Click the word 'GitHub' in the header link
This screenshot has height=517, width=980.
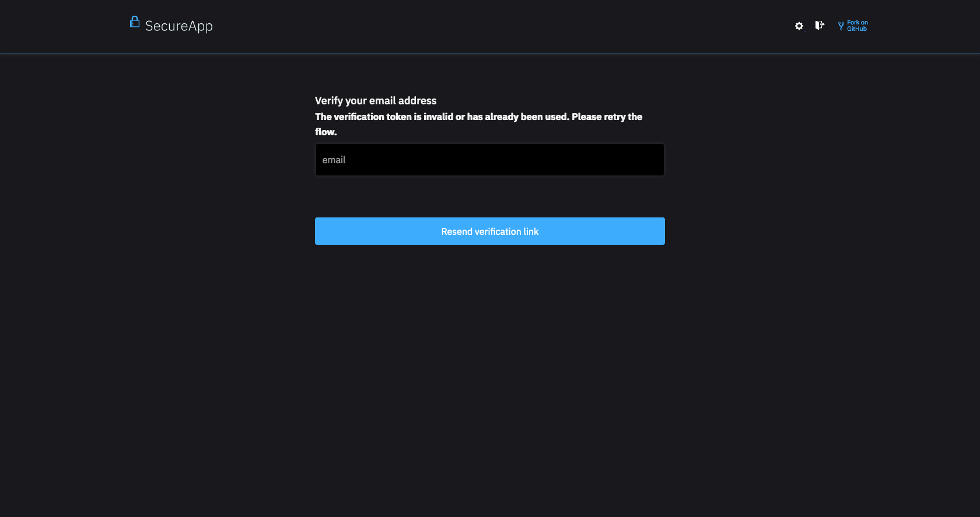pos(857,29)
